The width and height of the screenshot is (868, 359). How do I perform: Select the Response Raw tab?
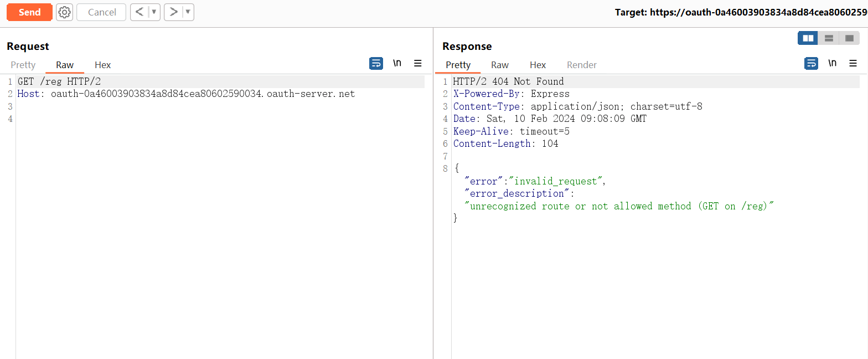click(499, 65)
